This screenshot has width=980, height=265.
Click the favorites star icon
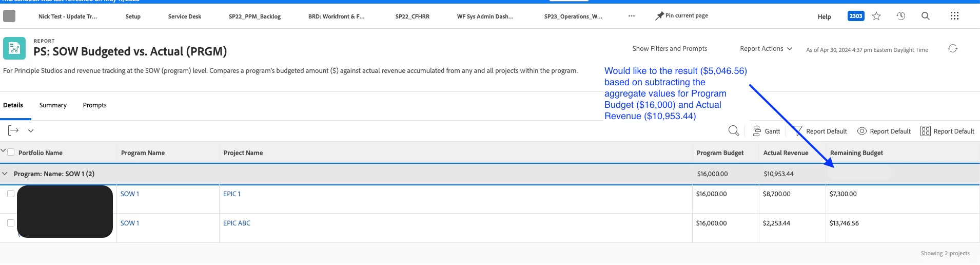click(876, 16)
